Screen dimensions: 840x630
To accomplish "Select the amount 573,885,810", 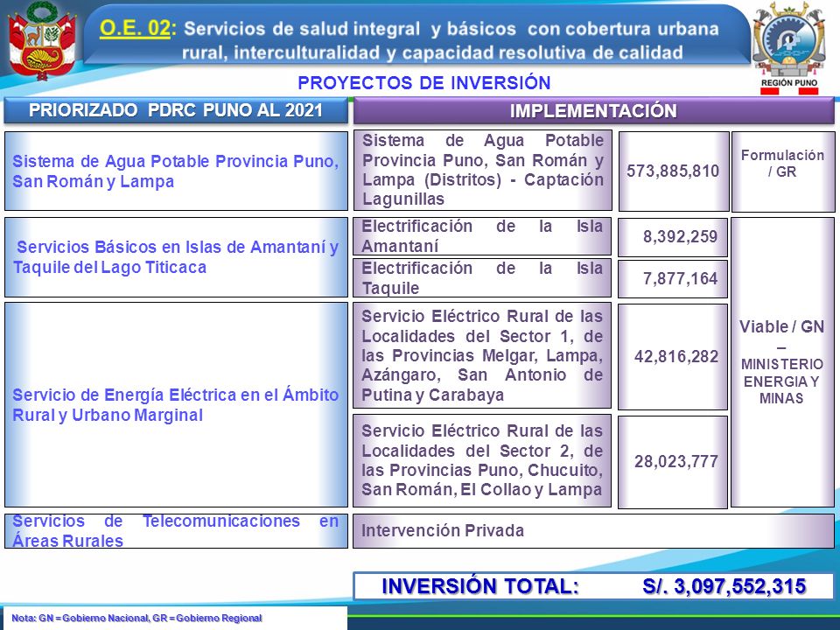I will 674,171.
